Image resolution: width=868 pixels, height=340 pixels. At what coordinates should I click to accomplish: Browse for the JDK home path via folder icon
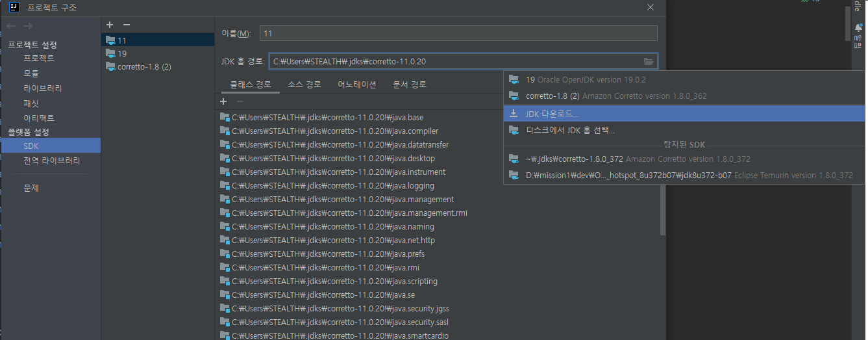(x=648, y=62)
